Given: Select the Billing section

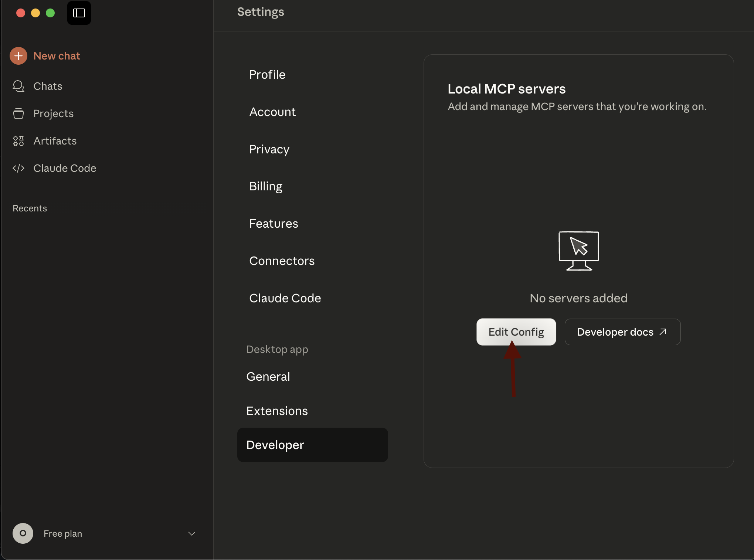Looking at the screenshot, I should pos(265,186).
